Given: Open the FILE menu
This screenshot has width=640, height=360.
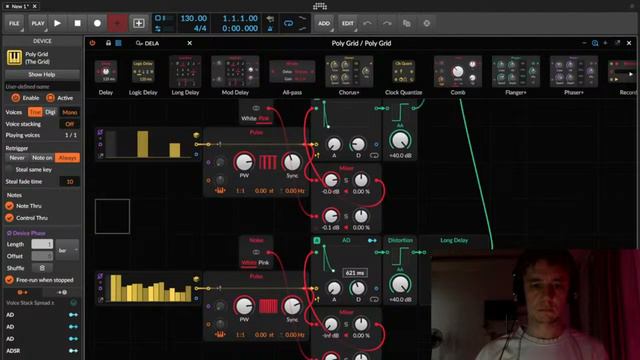Looking at the screenshot, I should (14, 23).
